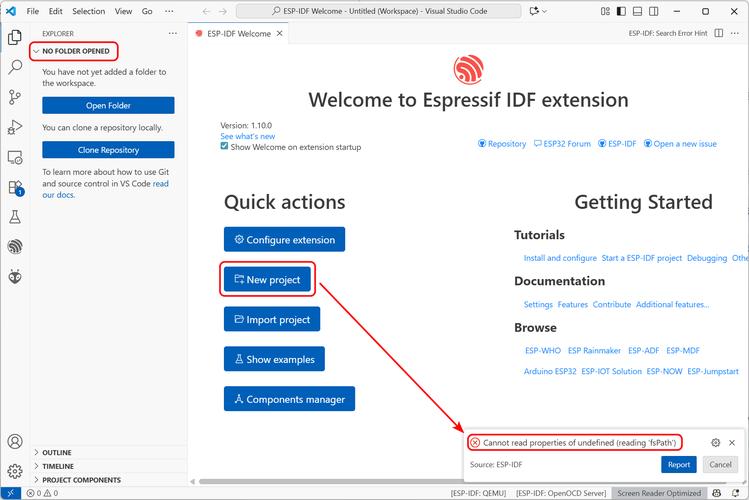Expand the Timeline section

pyautogui.click(x=57, y=466)
